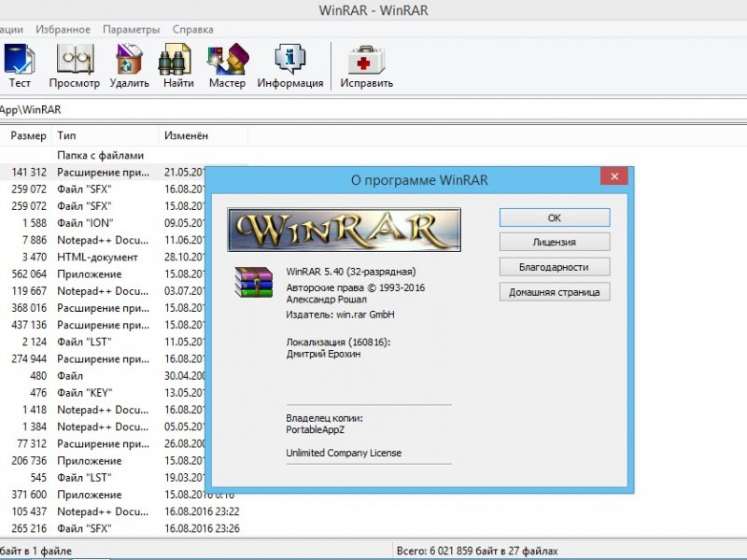
Task: Open the Избранное menu
Action: pyautogui.click(x=63, y=30)
